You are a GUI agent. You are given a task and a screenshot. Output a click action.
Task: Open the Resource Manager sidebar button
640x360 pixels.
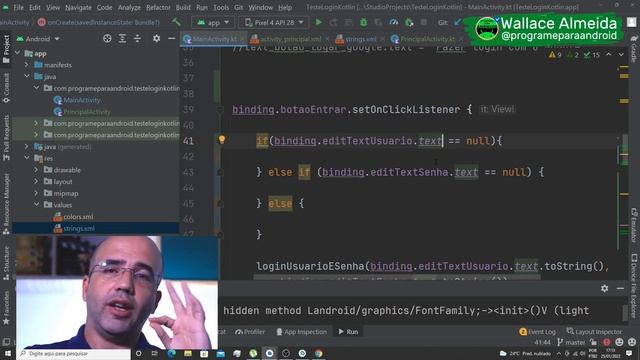pyautogui.click(x=6, y=204)
